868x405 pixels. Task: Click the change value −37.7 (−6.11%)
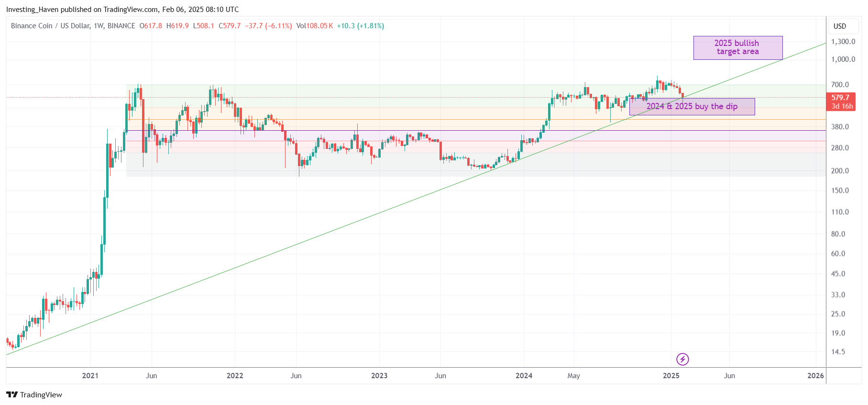coord(268,26)
